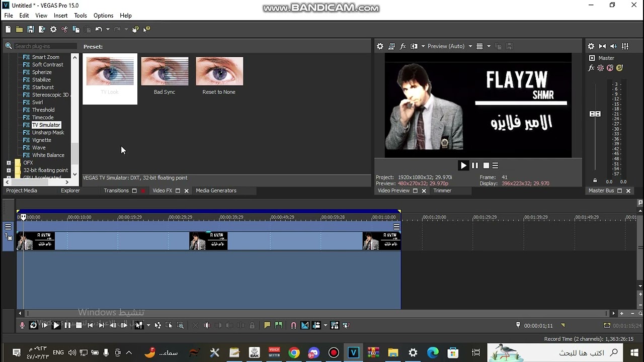Toggle auto ripple button
Viewport: 644px width, 362px height.
(316, 325)
